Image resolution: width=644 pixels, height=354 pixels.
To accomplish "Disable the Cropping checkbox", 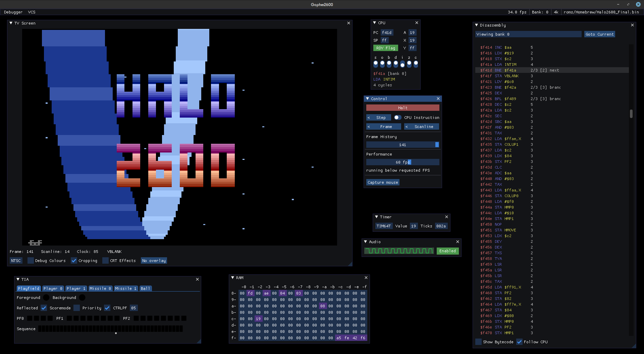I will (74, 261).
